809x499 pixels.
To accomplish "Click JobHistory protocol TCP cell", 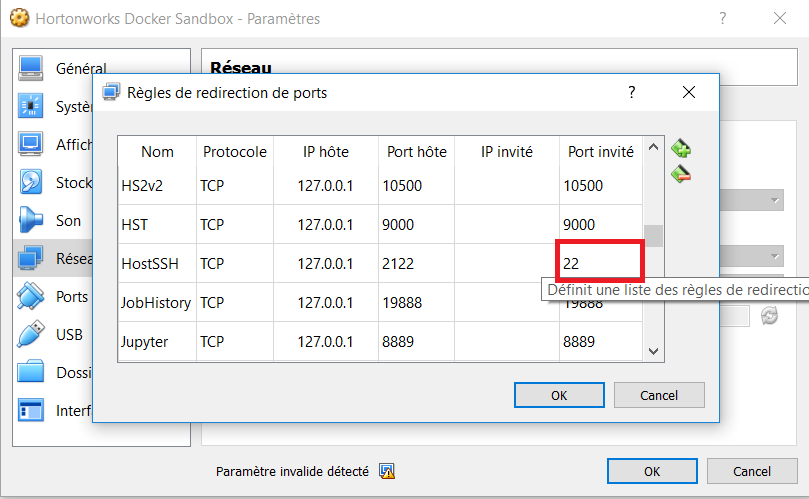I will (x=235, y=302).
